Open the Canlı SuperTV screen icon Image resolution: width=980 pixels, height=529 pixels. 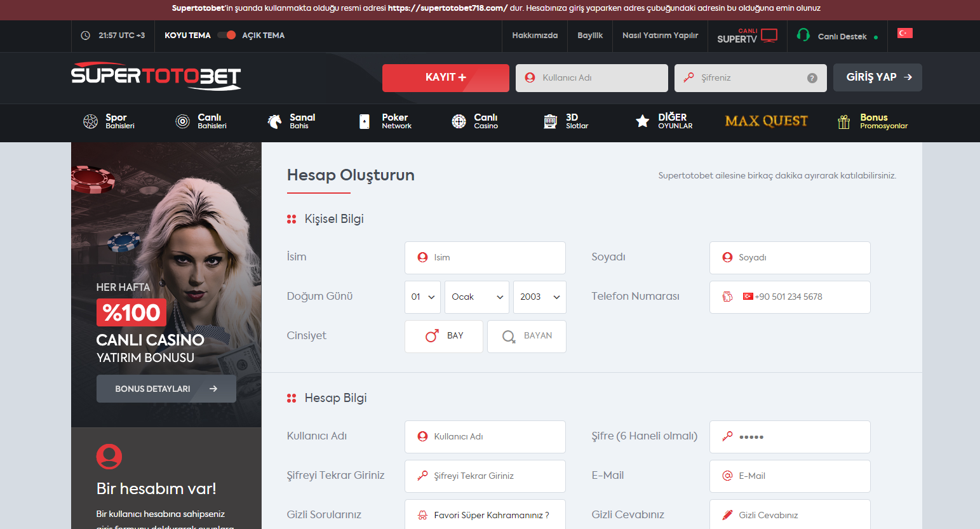click(769, 36)
